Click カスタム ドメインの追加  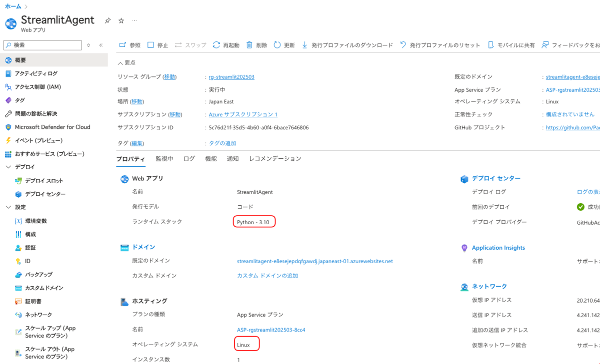[x=267, y=276]
